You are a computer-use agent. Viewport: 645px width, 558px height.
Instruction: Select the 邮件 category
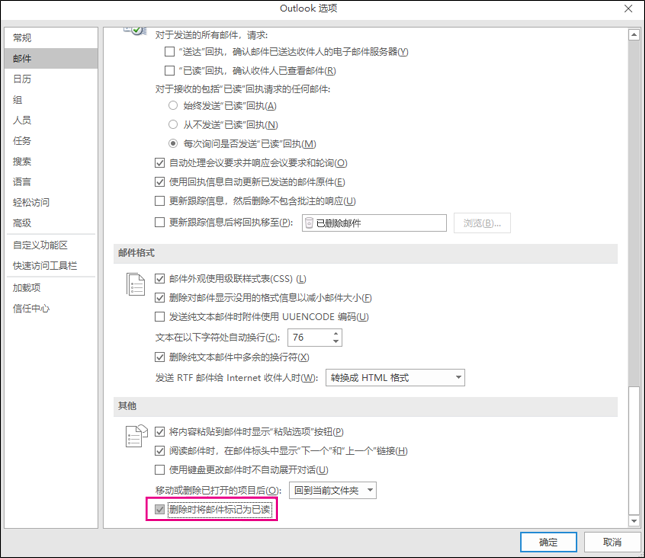coord(51,58)
